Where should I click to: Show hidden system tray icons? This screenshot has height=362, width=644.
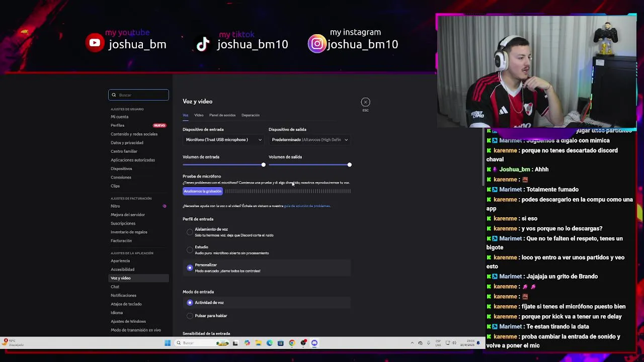412,343
